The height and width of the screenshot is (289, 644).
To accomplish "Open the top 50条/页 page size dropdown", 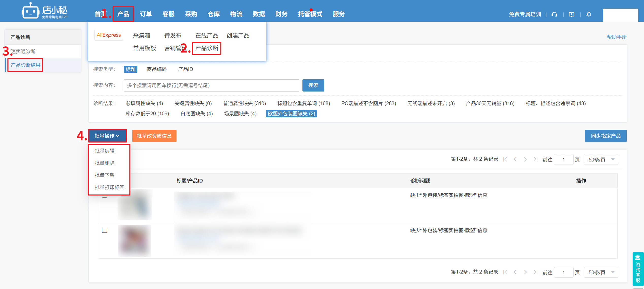I will click(601, 159).
